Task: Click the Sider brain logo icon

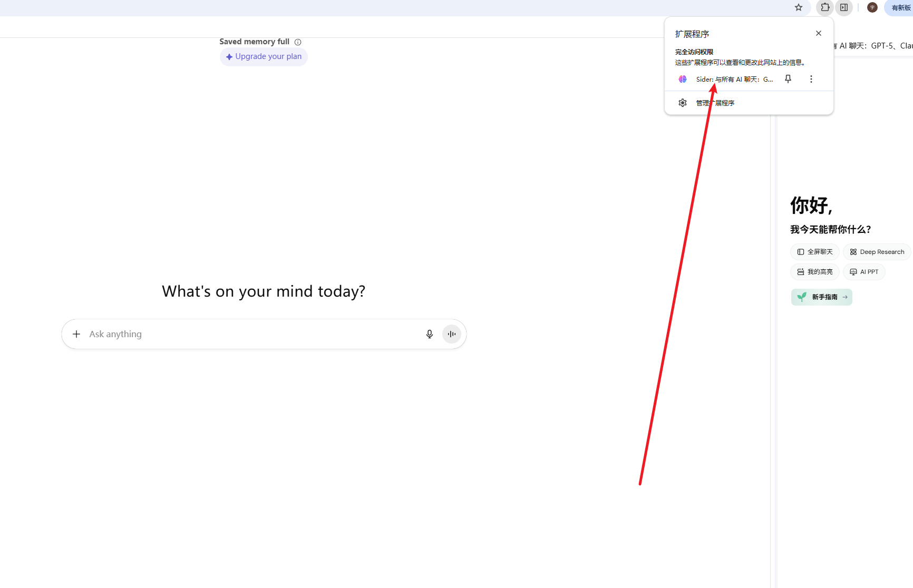Action: click(683, 79)
